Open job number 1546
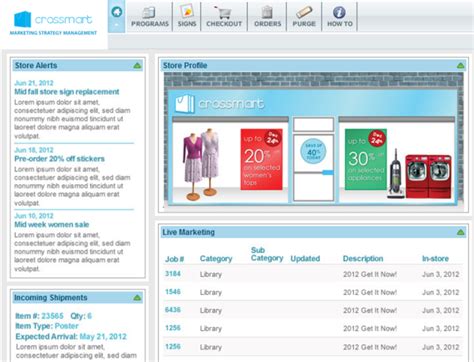This screenshot has height=362, width=474. tap(173, 292)
